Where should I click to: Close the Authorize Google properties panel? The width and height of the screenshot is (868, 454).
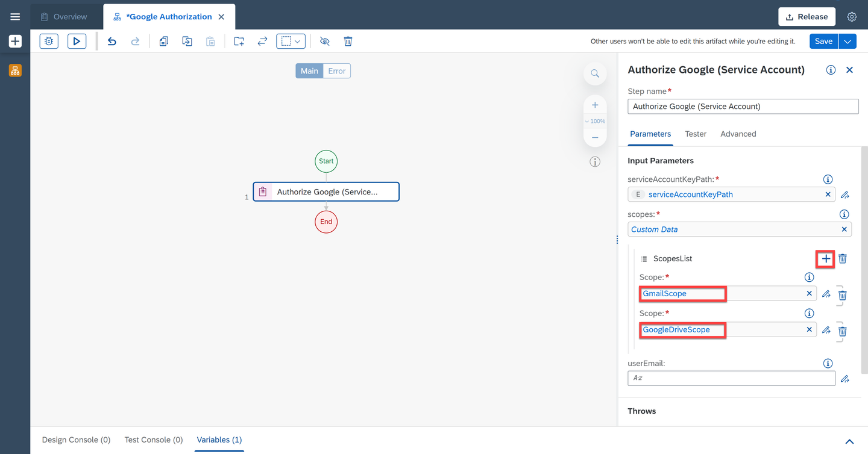tap(849, 70)
